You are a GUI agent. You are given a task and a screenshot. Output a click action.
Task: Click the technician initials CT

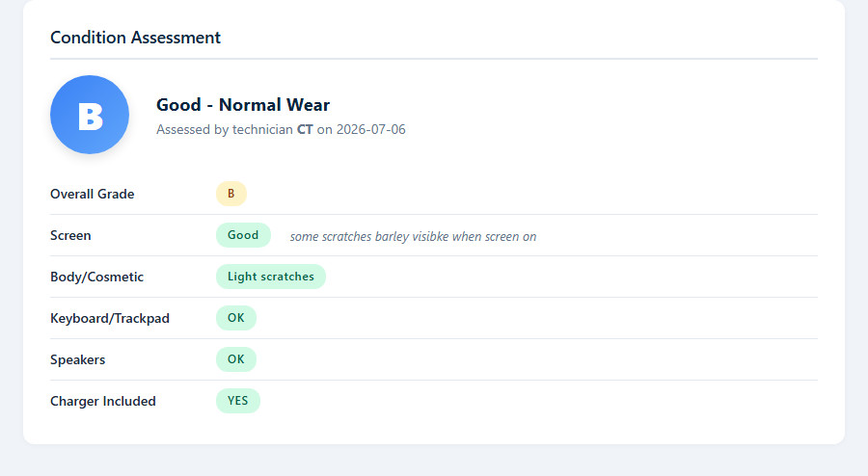pos(305,129)
